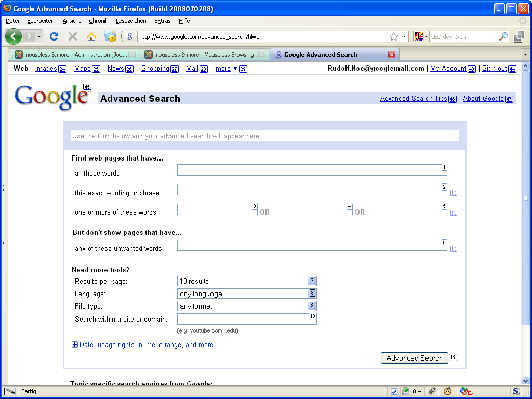Open the Advanced Search Tips link
Viewport: 532px width, 399px height.
coord(414,99)
